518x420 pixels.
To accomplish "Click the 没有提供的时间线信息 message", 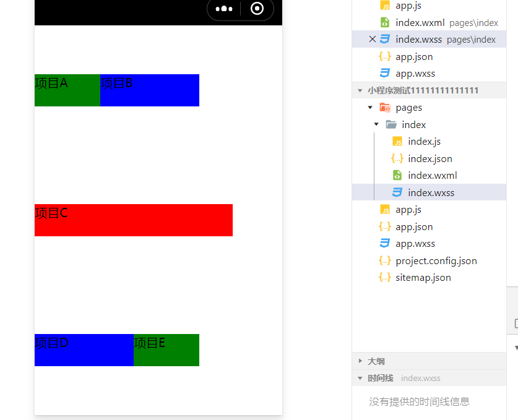I will pyautogui.click(x=419, y=401).
